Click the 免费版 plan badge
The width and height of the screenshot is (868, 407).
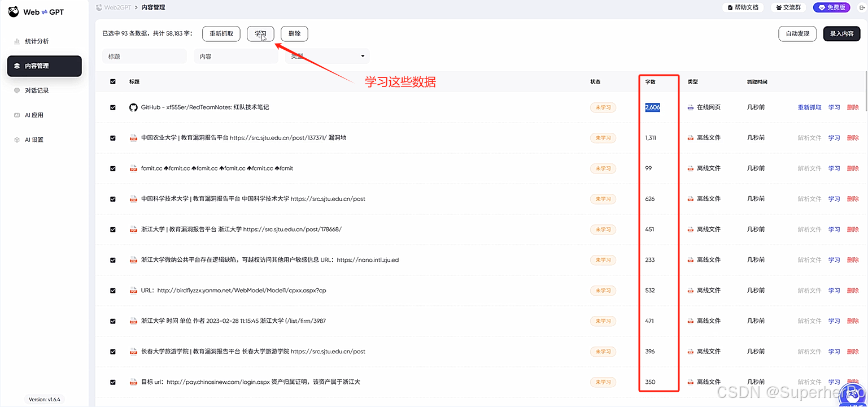click(x=831, y=7)
